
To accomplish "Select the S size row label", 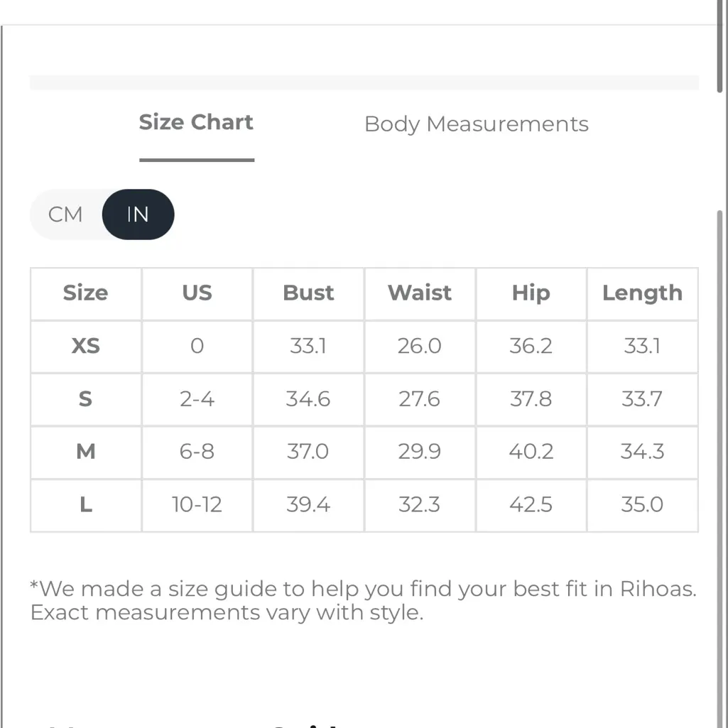I will [85, 399].
